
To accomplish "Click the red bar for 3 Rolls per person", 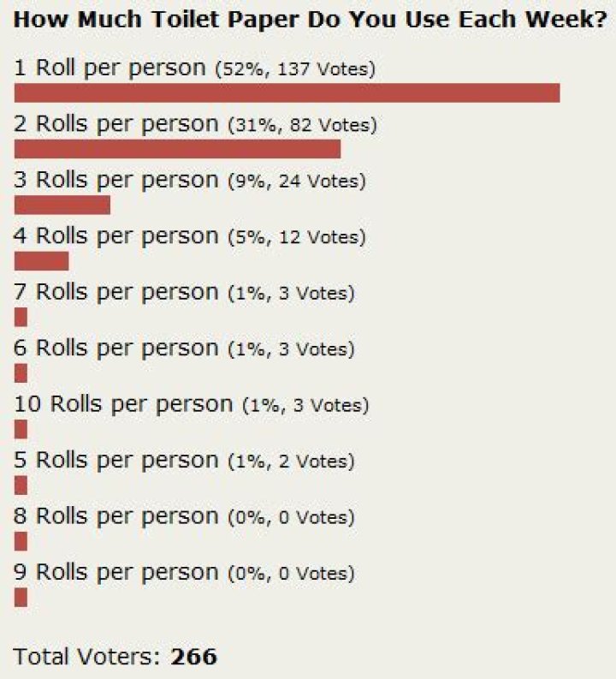I will (x=62, y=205).
